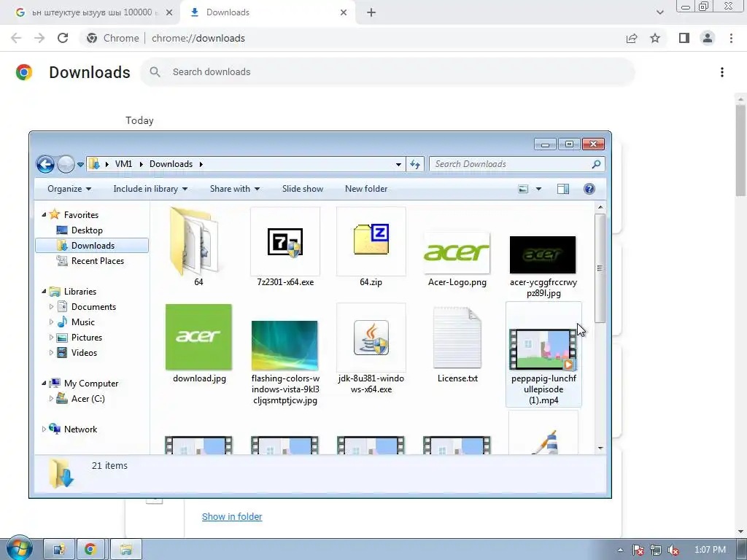Change view using the view icon
This screenshot has height=560, width=747.
pos(523,189)
